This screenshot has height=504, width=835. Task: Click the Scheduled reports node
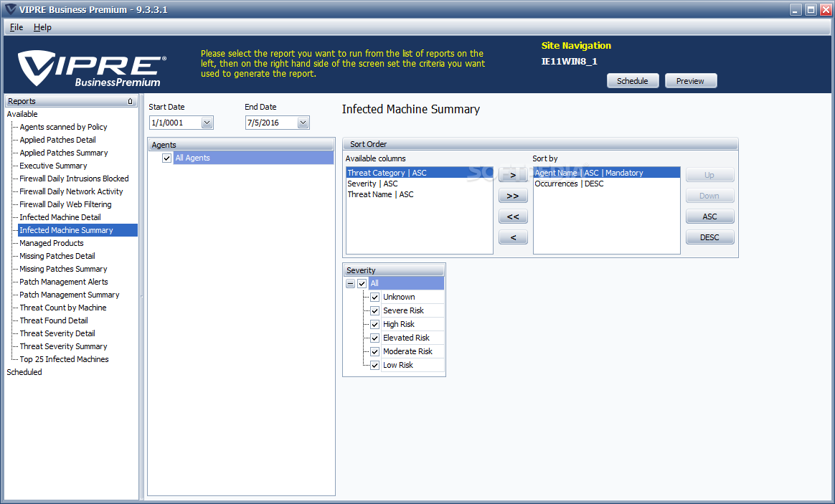tap(24, 372)
